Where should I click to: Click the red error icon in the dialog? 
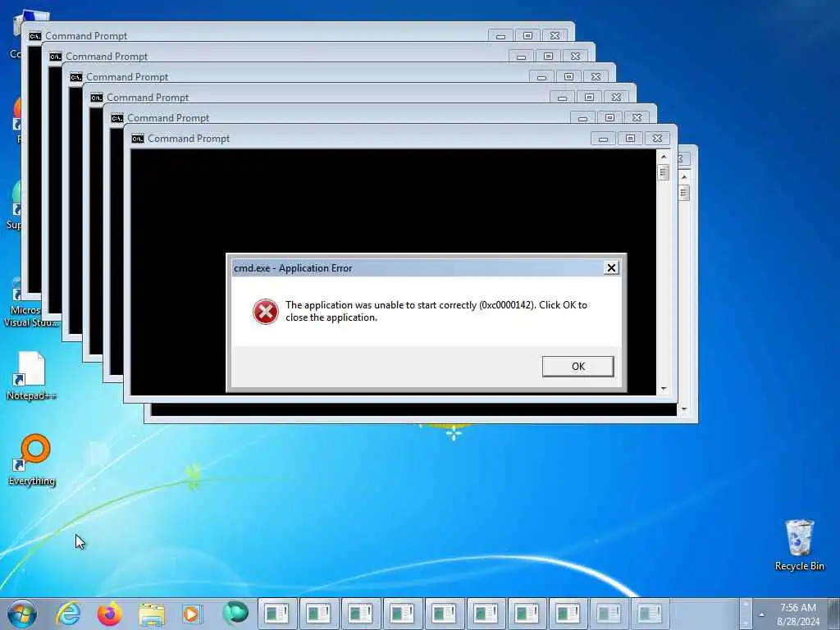point(266,311)
